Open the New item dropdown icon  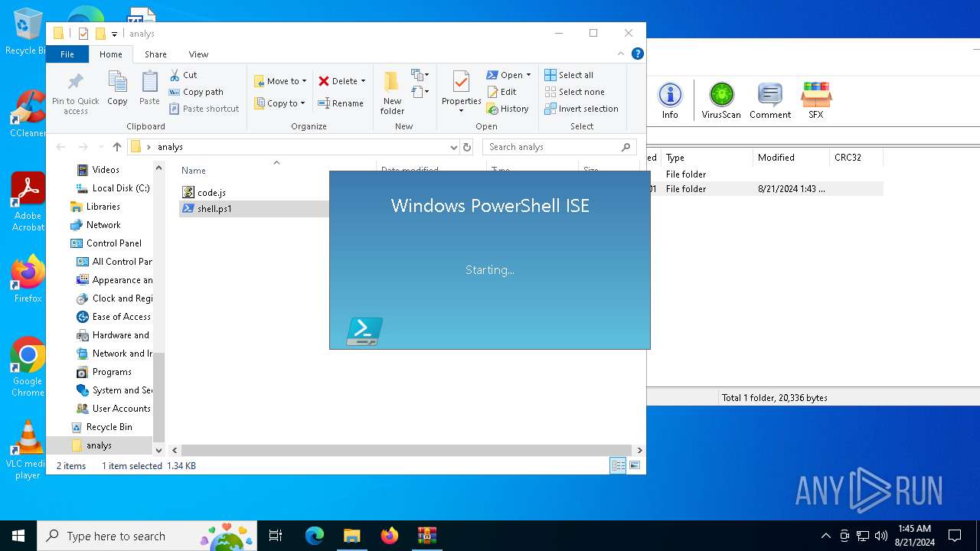click(x=420, y=75)
